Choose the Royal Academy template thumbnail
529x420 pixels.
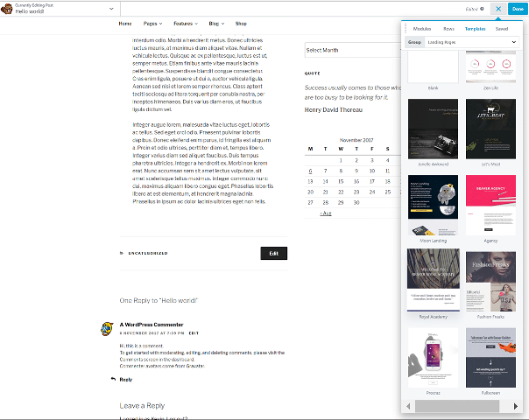click(x=434, y=280)
